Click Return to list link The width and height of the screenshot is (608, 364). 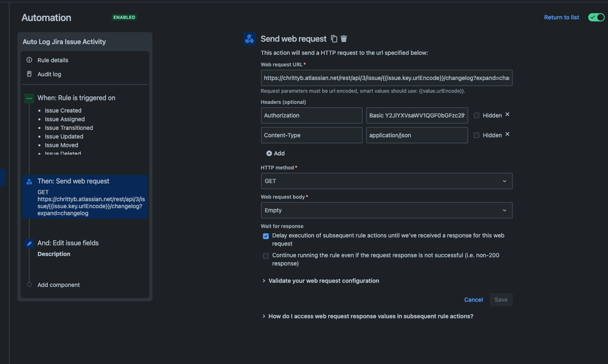pyautogui.click(x=561, y=18)
